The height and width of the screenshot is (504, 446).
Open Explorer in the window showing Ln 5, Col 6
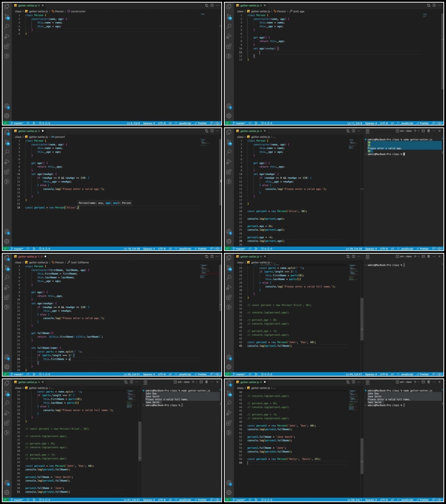(7, 7)
